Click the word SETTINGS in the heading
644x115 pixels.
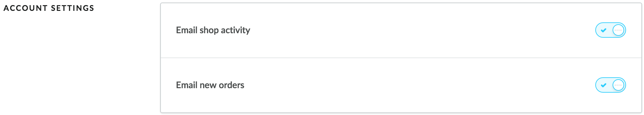point(73,8)
